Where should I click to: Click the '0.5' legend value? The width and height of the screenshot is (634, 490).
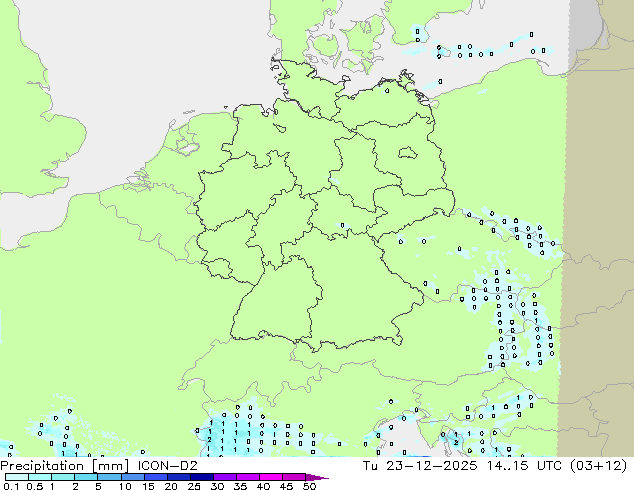(34, 486)
